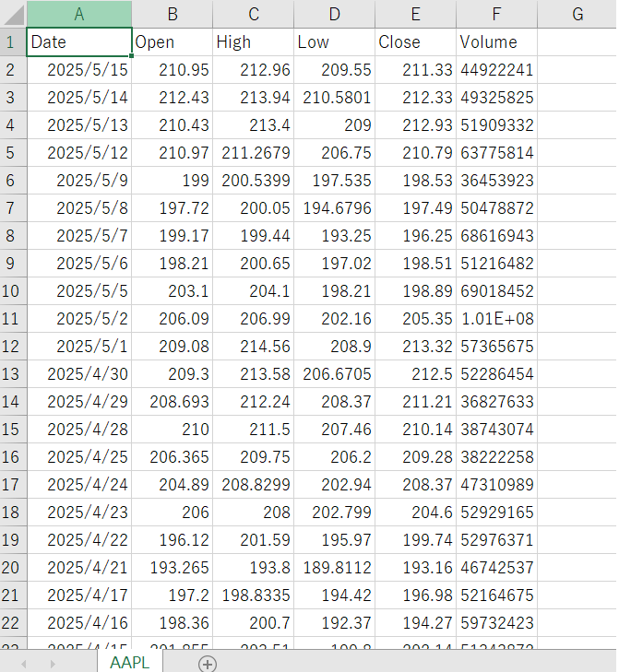
Task: Select column A header
Action: coord(79,14)
